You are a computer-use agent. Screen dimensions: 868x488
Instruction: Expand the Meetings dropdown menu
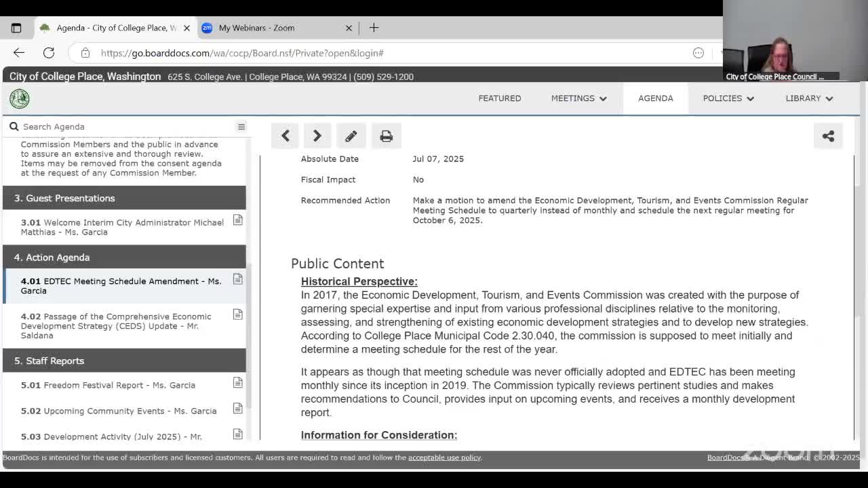click(x=579, y=98)
